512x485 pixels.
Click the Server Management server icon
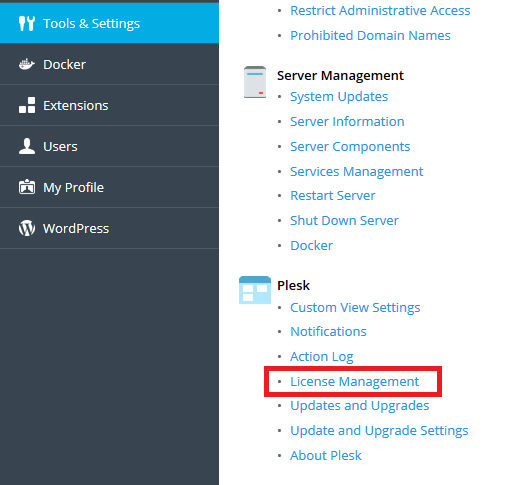coord(255,82)
